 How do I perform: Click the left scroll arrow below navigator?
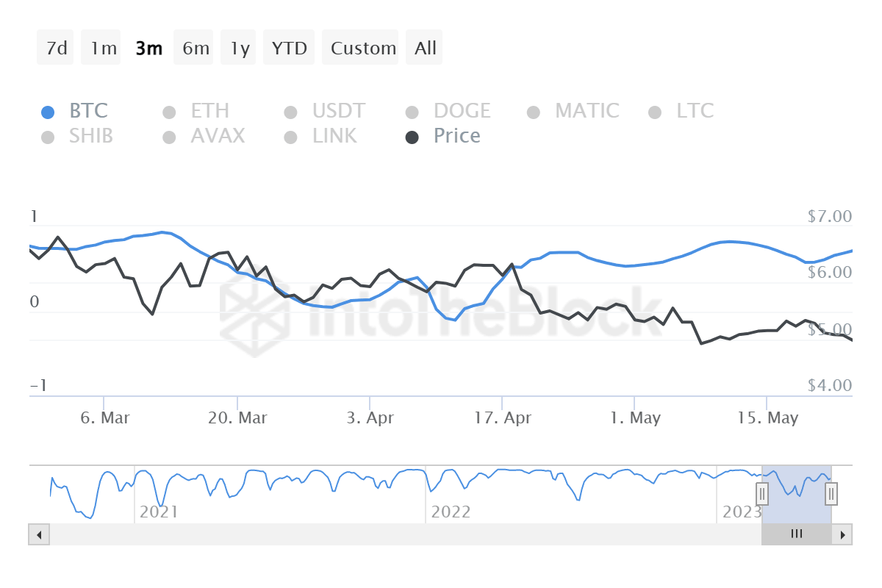(38, 534)
